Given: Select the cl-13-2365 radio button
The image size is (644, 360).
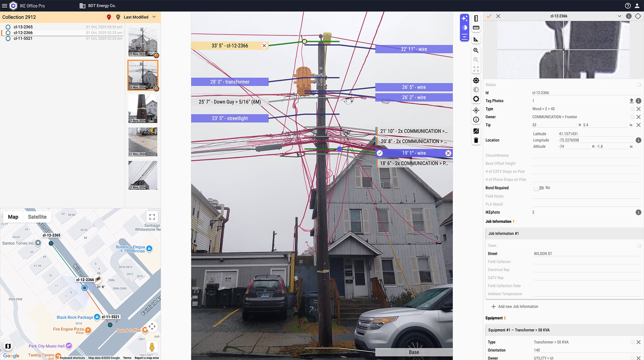Looking at the screenshot, I should click(x=8, y=27).
